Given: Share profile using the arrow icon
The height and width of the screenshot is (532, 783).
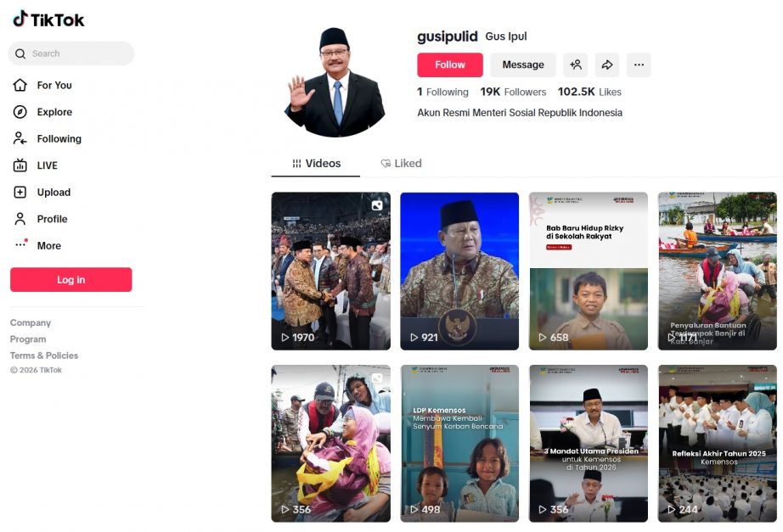Looking at the screenshot, I should (x=607, y=64).
